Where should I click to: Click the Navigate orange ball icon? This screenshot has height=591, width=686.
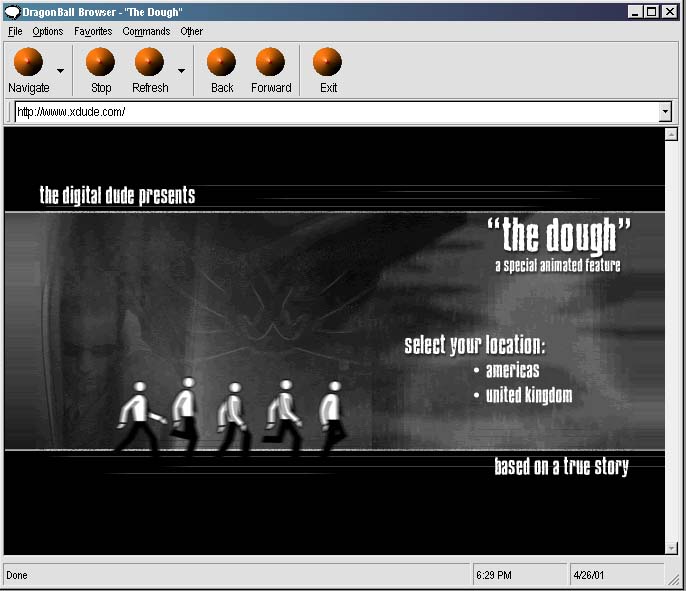pos(28,63)
